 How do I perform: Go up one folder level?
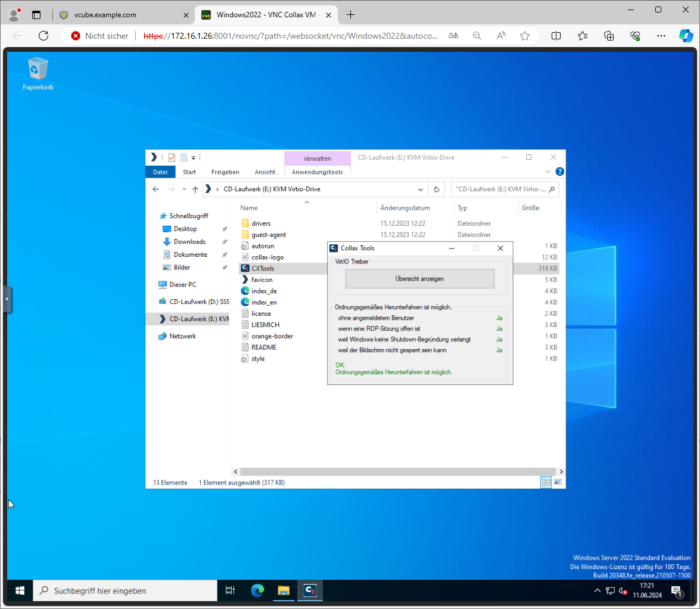point(195,189)
